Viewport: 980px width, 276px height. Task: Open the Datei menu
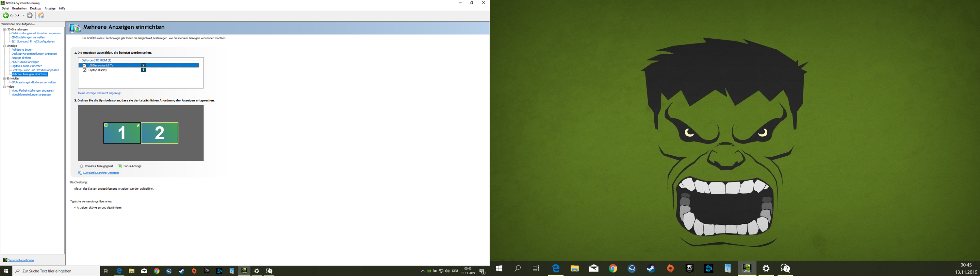click(x=5, y=9)
